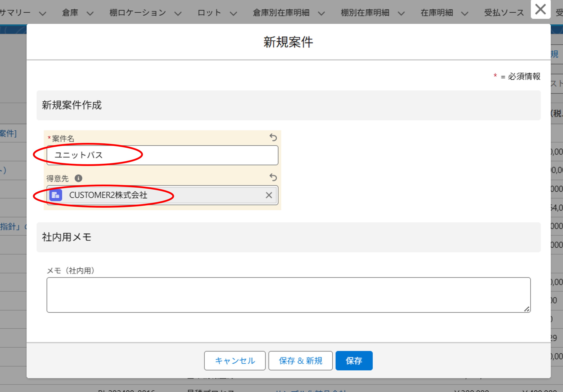Undo changes to 得意先 field
The height and width of the screenshot is (392, 563).
point(273,178)
